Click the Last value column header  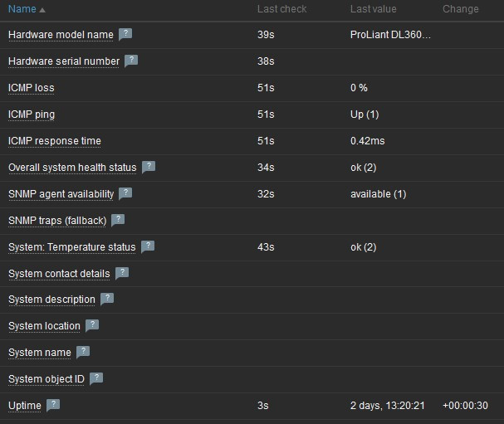click(x=373, y=9)
